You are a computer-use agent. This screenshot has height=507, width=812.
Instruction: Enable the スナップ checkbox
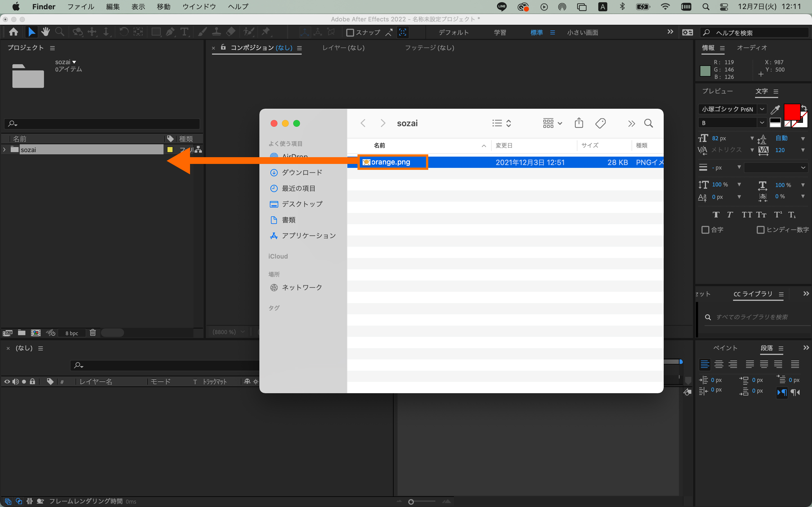click(350, 32)
